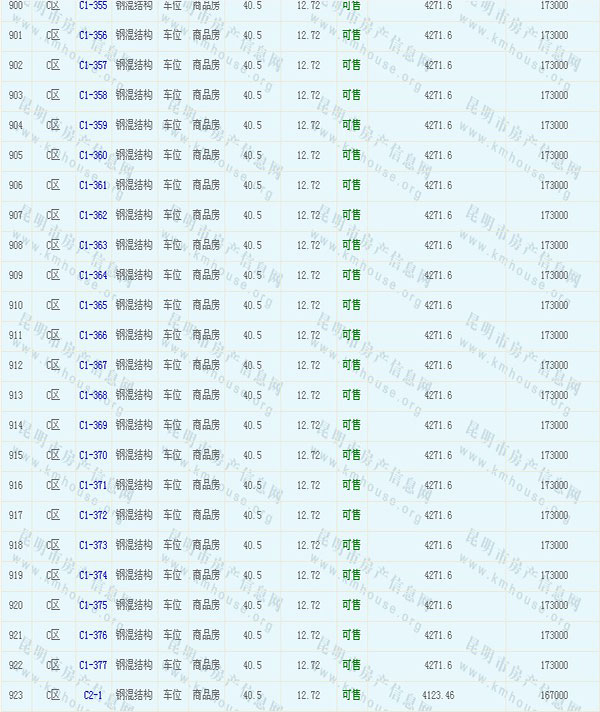Select the C1-362 unit link
Screen dimensions: 600x712
[93, 216]
